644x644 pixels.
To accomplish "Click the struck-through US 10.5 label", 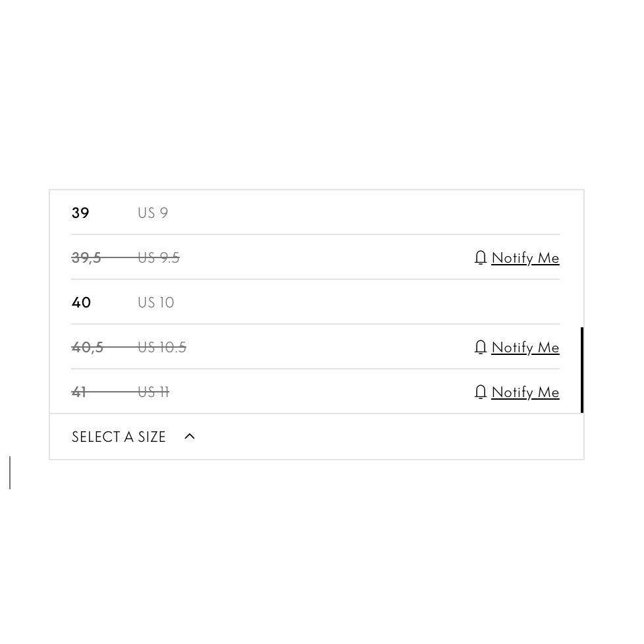I will coord(162,348).
